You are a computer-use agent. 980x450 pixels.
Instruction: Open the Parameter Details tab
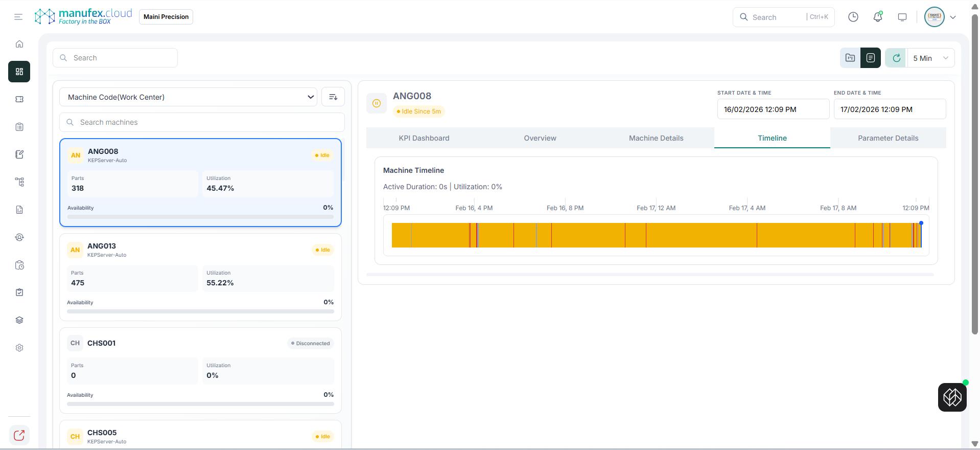point(888,138)
